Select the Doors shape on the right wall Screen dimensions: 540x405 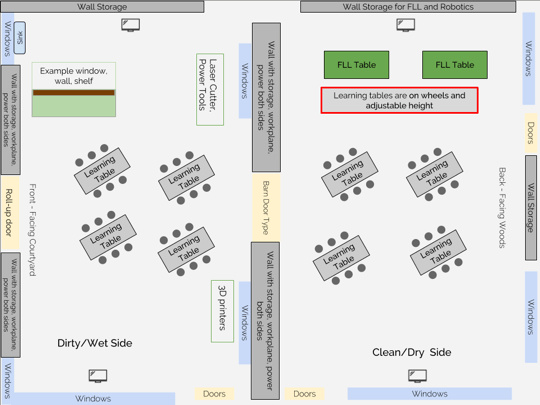(531, 133)
